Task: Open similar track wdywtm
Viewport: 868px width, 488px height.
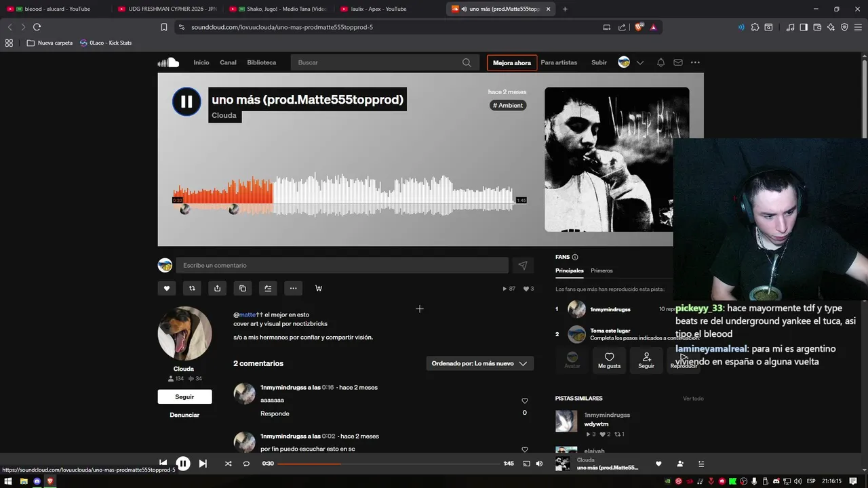Action: 597,424
